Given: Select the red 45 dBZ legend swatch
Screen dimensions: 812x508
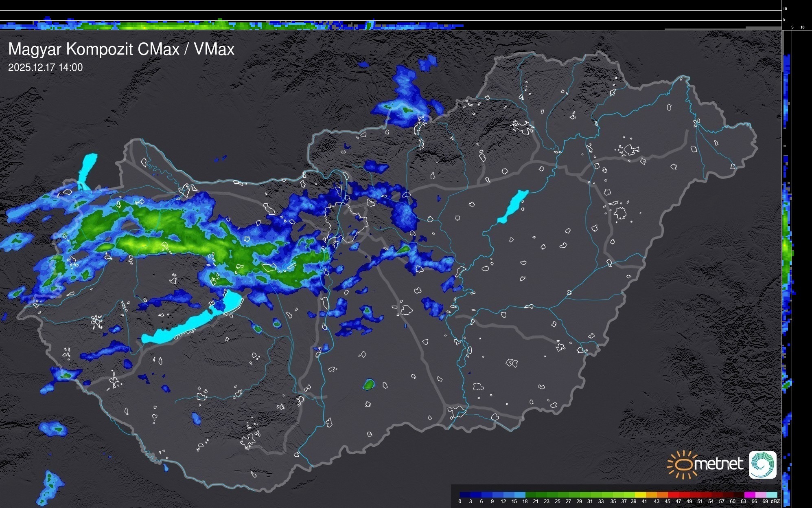Looking at the screenshot, I should 673,495.
